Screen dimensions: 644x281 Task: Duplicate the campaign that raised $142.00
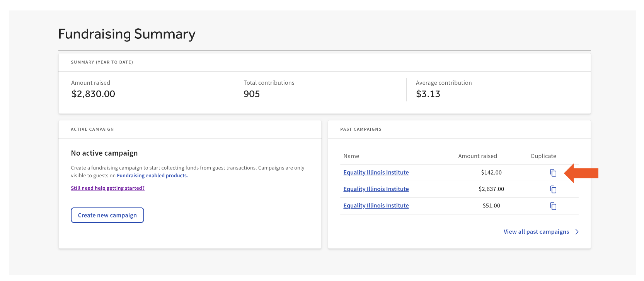553,173
